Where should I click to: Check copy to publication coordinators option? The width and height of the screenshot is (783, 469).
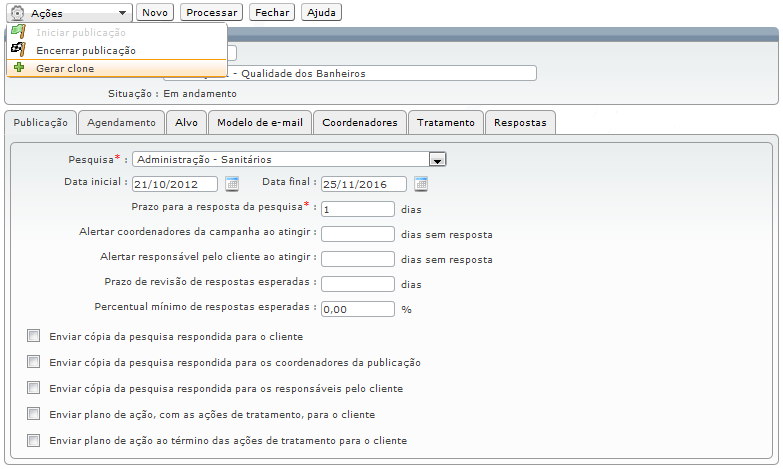coord(34,362)
